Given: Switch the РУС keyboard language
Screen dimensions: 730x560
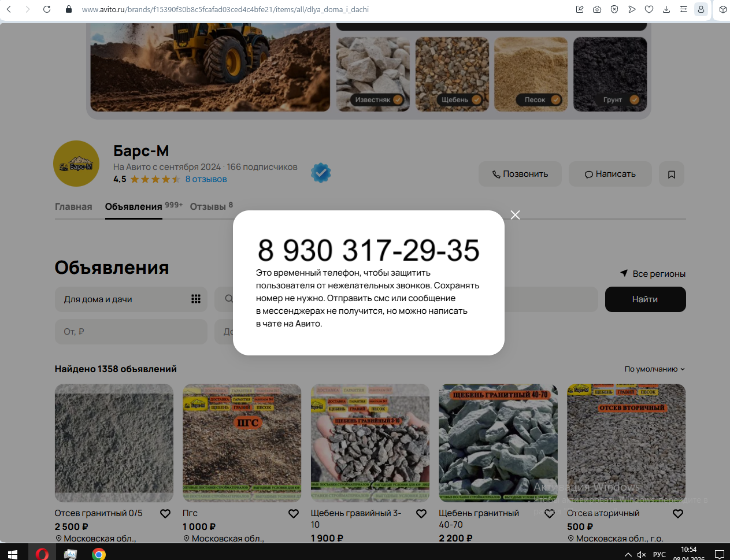Looking at the screenshot, I should pyautogui.click(x=659, y=555).
